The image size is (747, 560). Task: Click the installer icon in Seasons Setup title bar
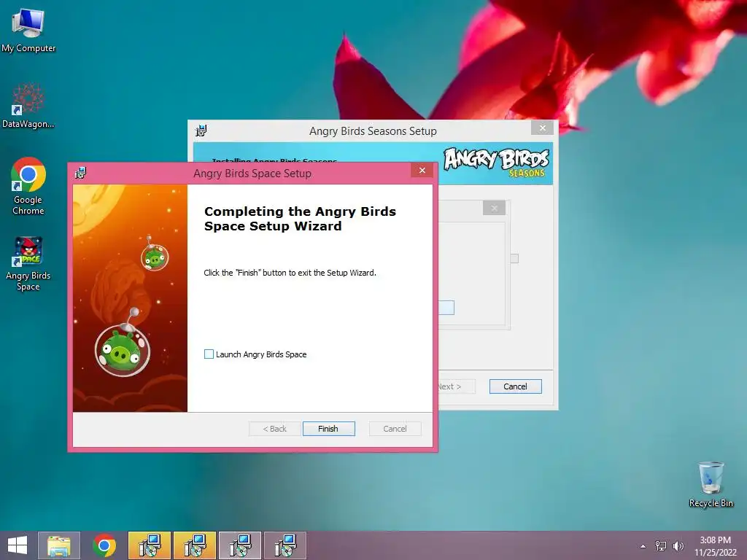tap(201, 131)
